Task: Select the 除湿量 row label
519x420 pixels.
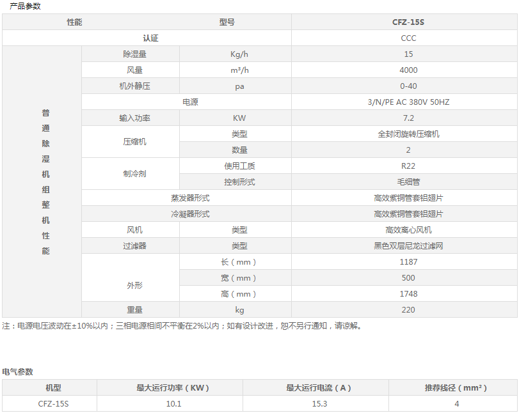Action: 134,54
